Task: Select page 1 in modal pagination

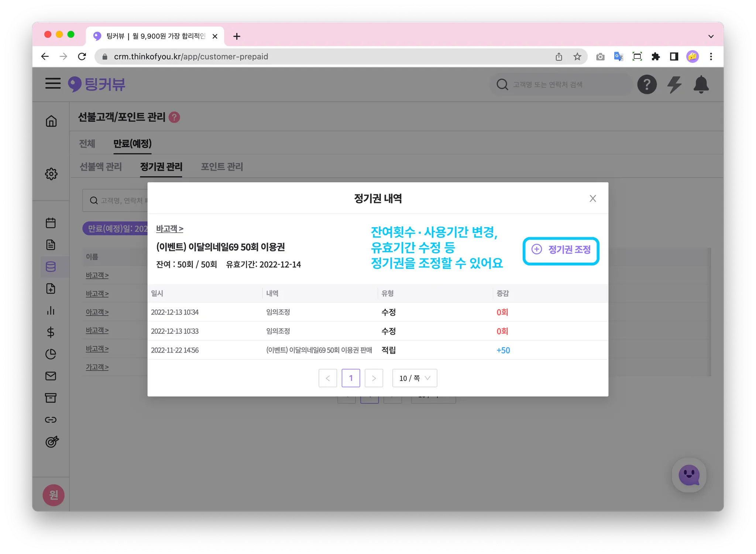Action: [x=351, y=378]
